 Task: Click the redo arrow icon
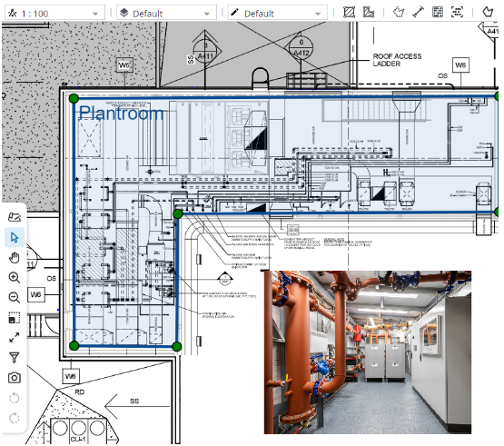(x=15, y=418)
